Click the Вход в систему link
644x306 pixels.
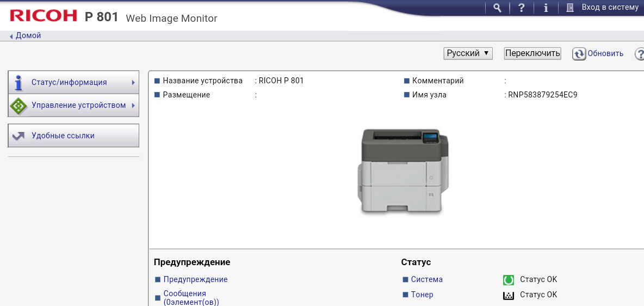pos(610,8)
